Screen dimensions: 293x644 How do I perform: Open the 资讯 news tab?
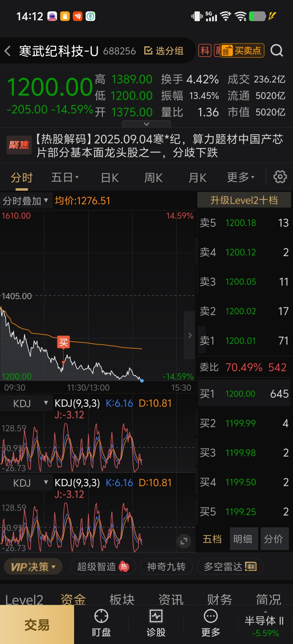(171, 600)
